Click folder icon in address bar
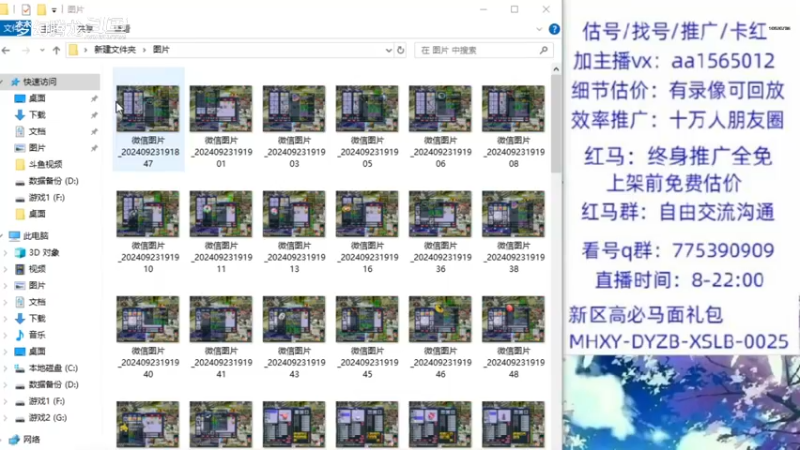Viewport: 800px width, 450px height. (73, 50)
